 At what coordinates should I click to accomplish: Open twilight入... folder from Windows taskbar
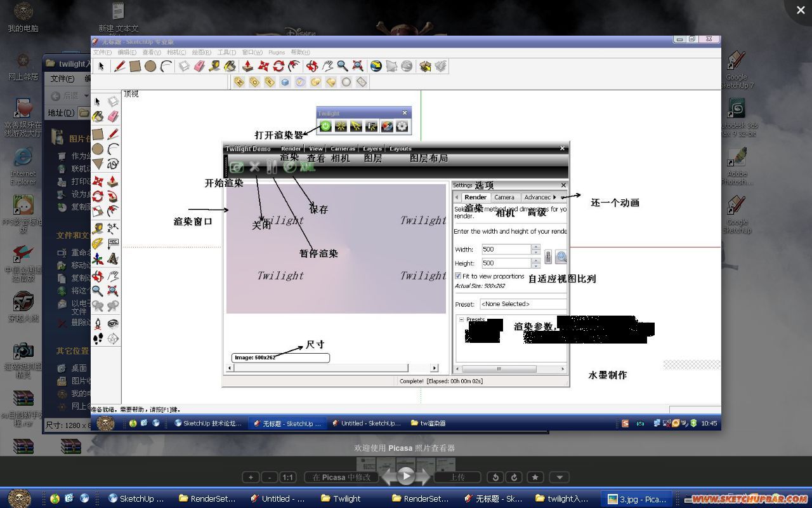pos(562,498)
